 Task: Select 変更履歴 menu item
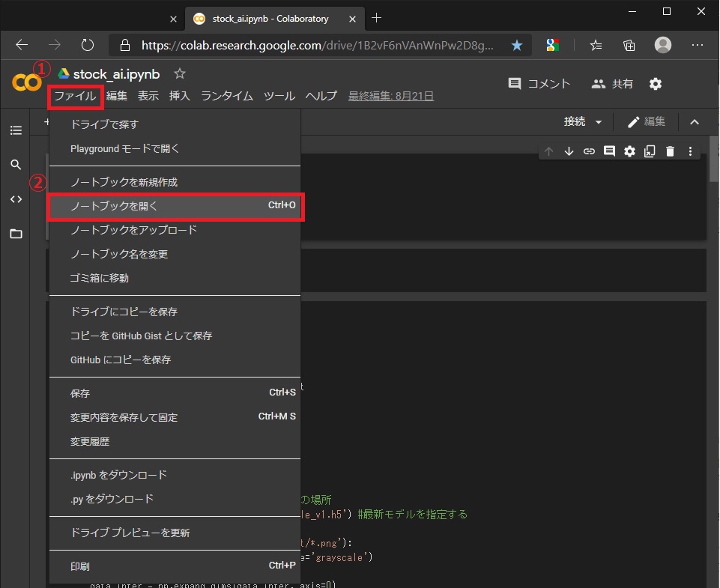click(x=175, y=441)
